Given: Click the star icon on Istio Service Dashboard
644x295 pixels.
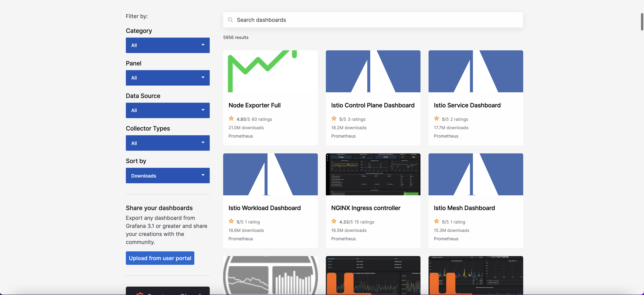Looking at the screenshot, I should (x=437, y=118).
